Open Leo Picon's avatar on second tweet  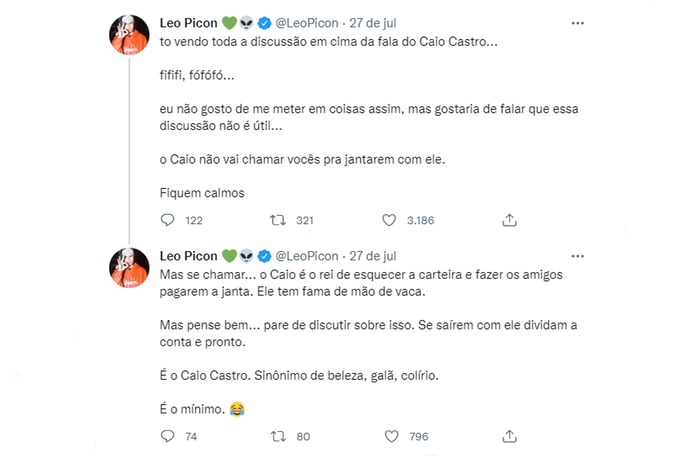pyautogui.click(x=128, y=269)
